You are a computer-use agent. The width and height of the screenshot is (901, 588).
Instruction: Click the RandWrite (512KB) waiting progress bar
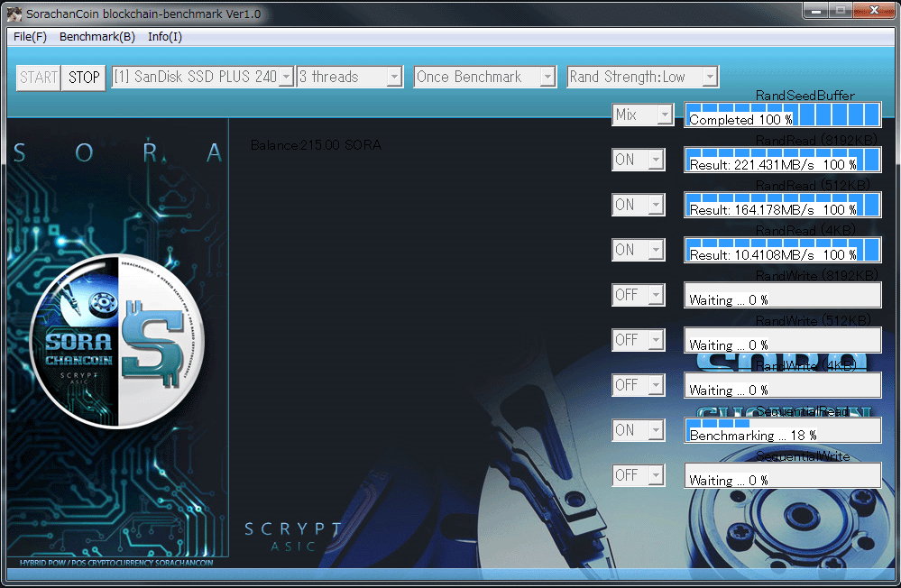click(783, 340)
